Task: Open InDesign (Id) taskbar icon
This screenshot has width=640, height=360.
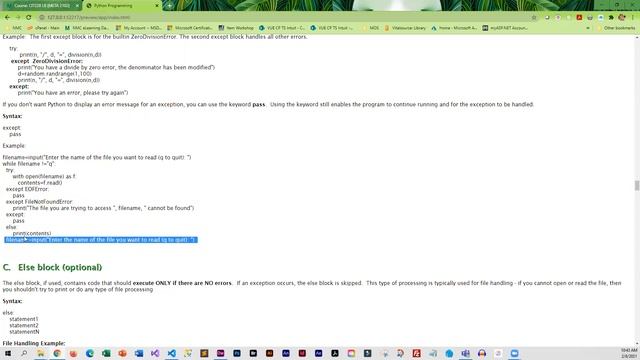Action: [302, 353]
